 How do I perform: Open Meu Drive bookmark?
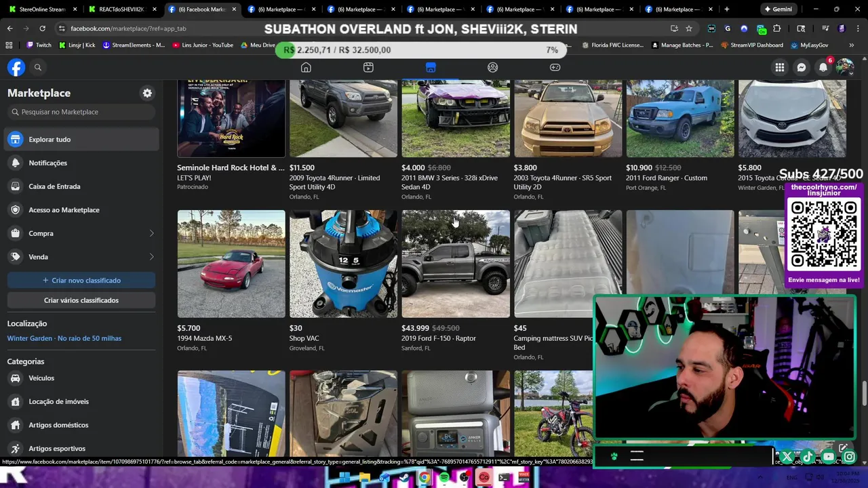coord(258,45)
